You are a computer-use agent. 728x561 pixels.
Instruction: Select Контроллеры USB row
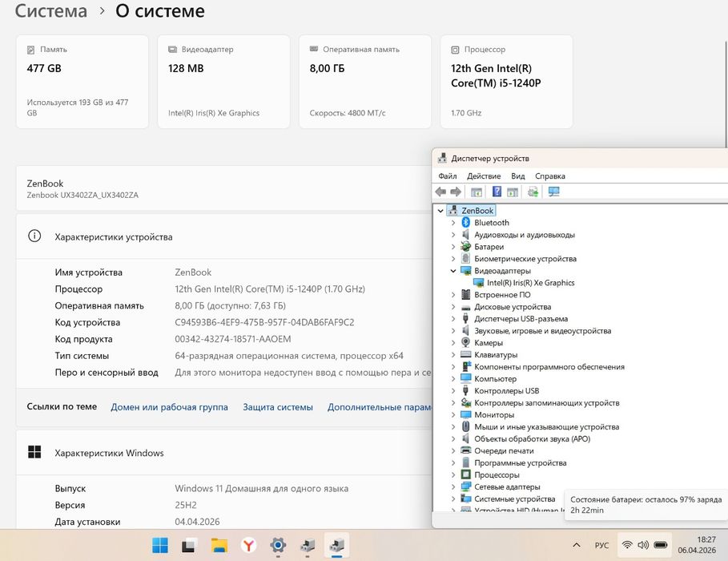506,390
